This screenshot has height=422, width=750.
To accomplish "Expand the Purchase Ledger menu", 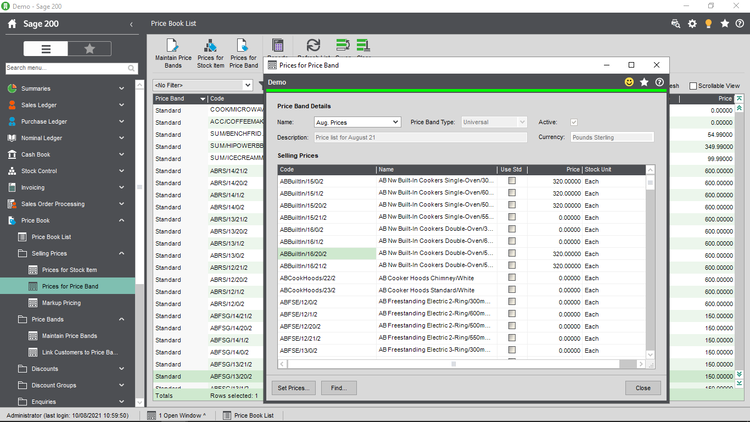I will tap(121, 122).
